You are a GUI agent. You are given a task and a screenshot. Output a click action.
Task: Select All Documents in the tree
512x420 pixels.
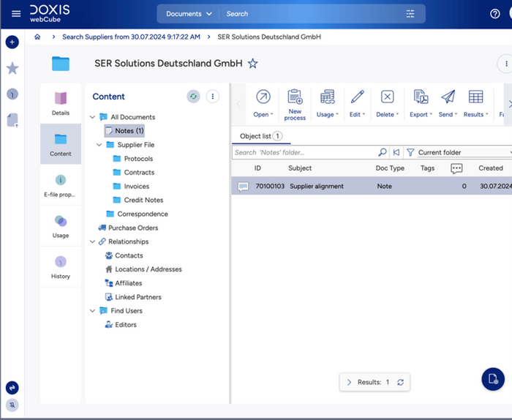tap(127, 117)
